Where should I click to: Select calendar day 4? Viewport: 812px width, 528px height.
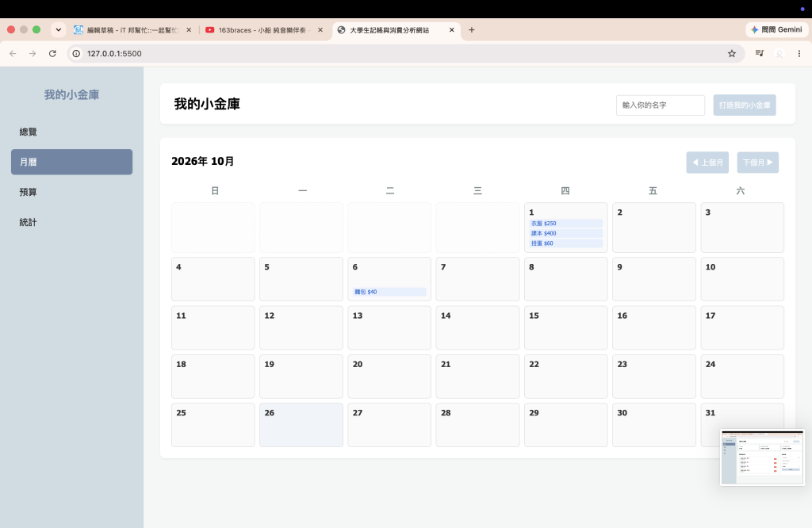pyautogui.click(x=213, y=279)
